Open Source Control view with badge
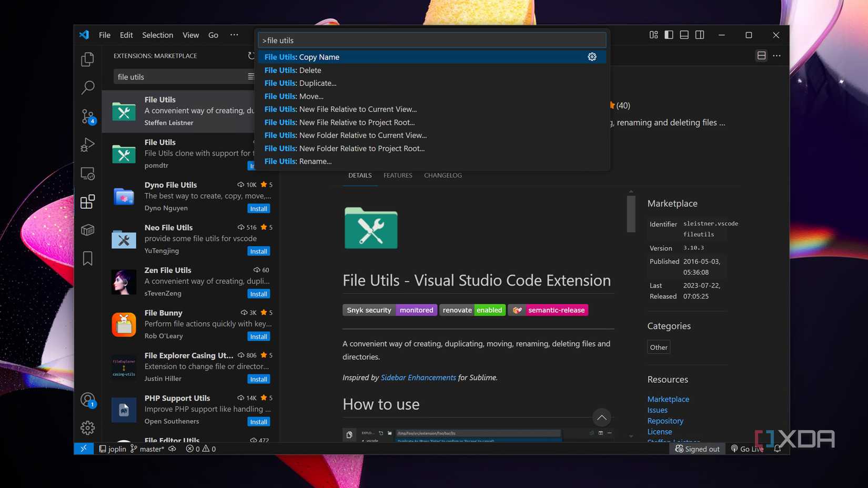Image resolution: width=868 pixels, height=488 pixels. pos(87,116)
